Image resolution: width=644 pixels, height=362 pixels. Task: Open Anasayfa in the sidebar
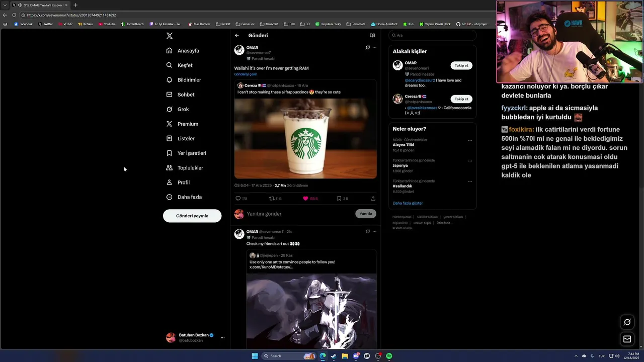[183, 51]
